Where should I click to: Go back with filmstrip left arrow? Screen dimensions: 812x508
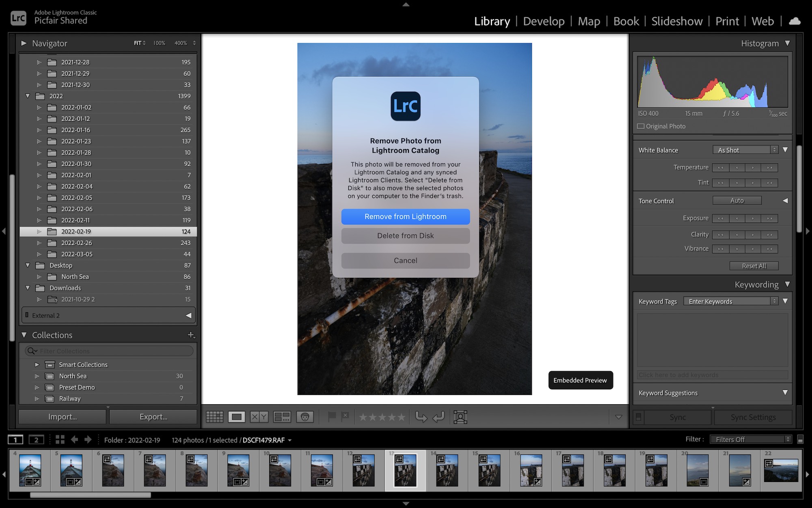(74, 439)
